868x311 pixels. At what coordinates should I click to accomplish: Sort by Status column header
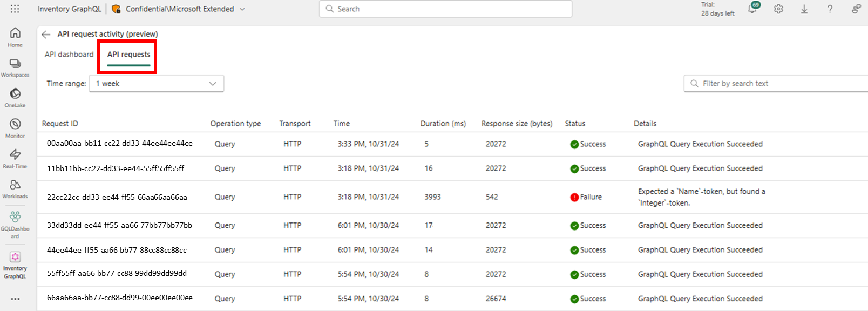(575, 124)
